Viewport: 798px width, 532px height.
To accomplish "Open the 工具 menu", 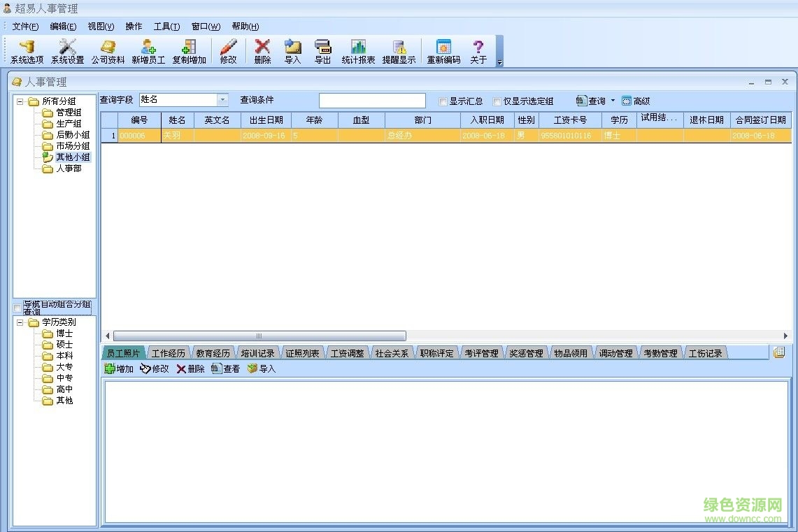I will click(x=166, y=26).
